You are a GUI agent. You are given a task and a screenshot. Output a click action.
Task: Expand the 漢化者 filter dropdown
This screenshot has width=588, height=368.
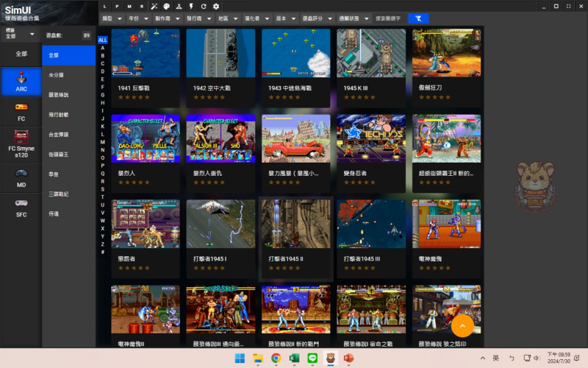(x=257, y=18)
